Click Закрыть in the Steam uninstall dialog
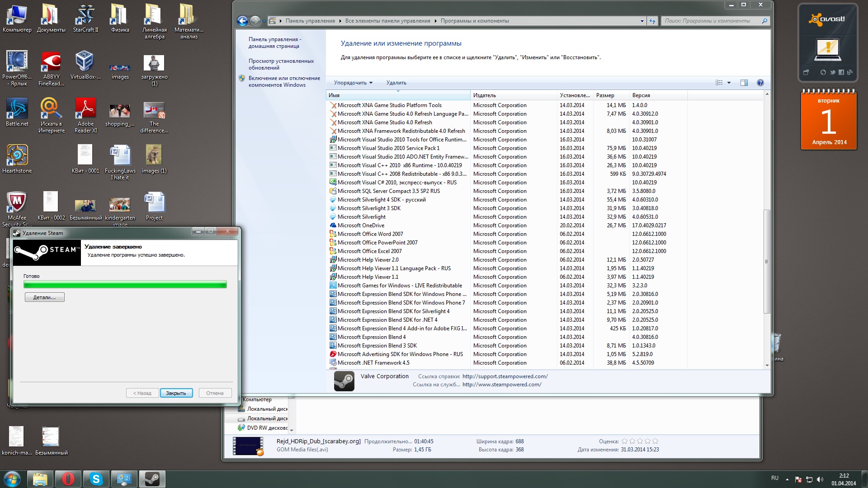The width and height of the screenshot is (868, 488). coord(176,393)
